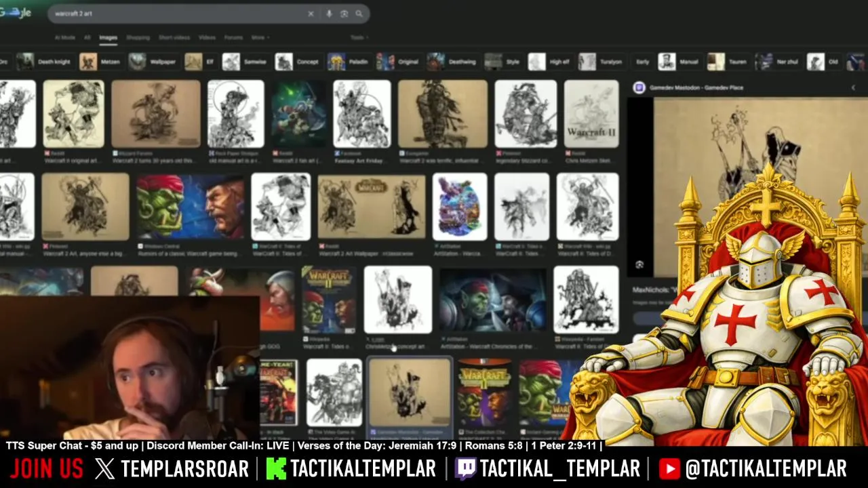Filter by the Metzen chip
868x488 pixels.
[100, 62]
